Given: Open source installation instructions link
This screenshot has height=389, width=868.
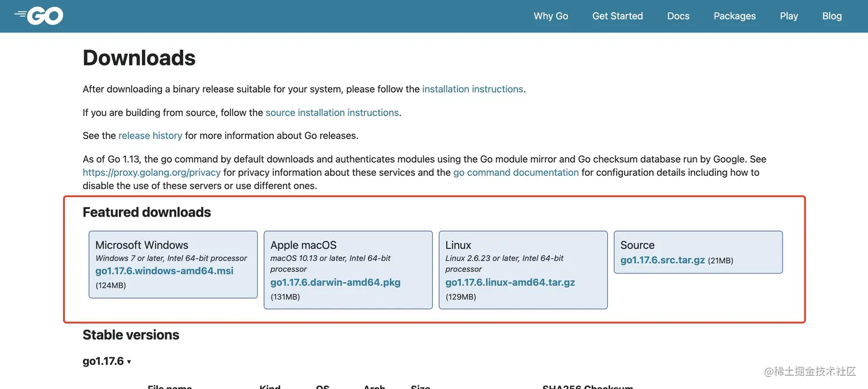Looking at the screenshot, I should click(332, 113).
